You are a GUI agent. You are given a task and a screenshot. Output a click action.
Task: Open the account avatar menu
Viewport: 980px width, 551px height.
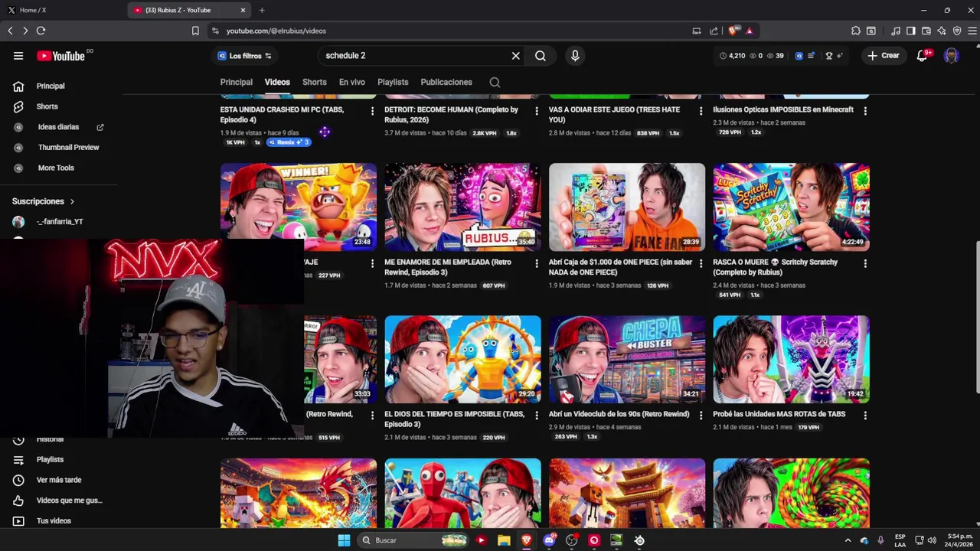tap(952, 56)
